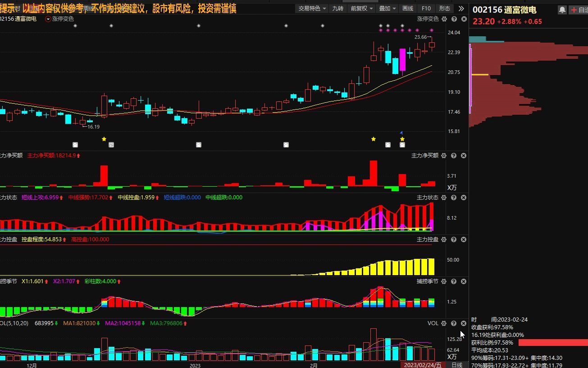Click the 中线控盘:1.959 value
Image resolution: width=588 pixels, height=368 pixels.
click(x=139, y=198)
